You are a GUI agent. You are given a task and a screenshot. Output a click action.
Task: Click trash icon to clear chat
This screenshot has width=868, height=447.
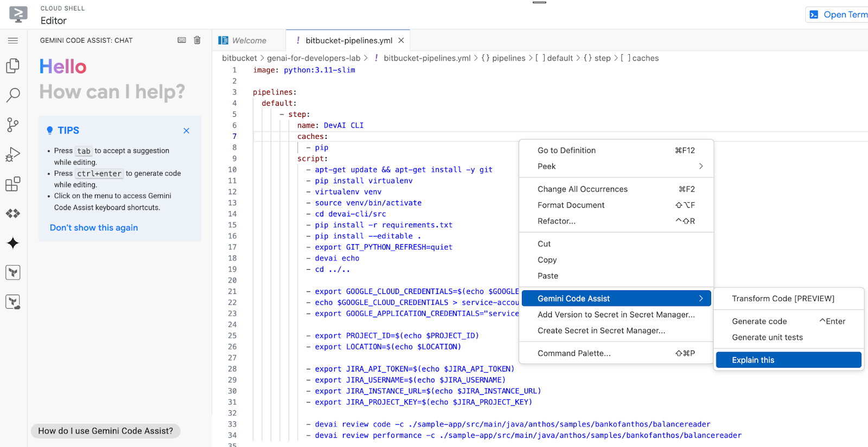[x=197, y=40]
